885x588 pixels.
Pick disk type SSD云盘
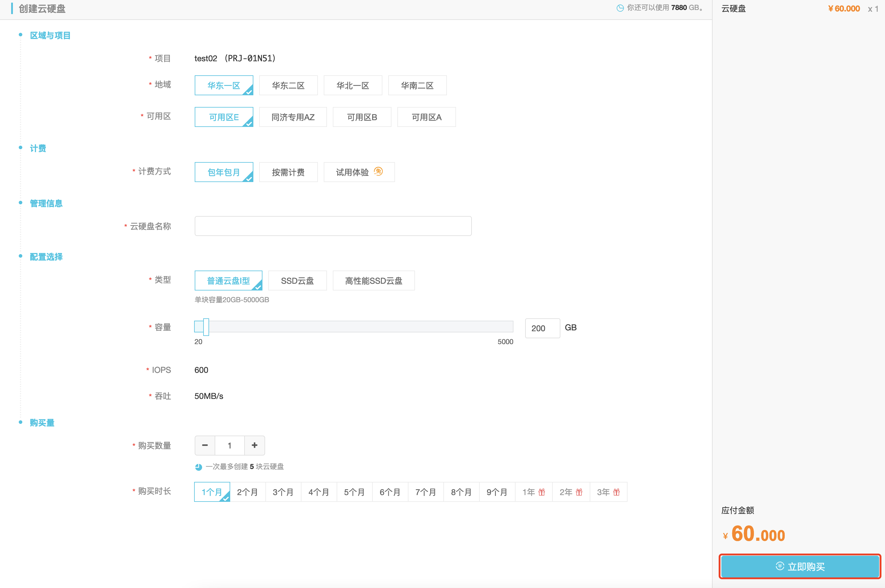point(298,281)
